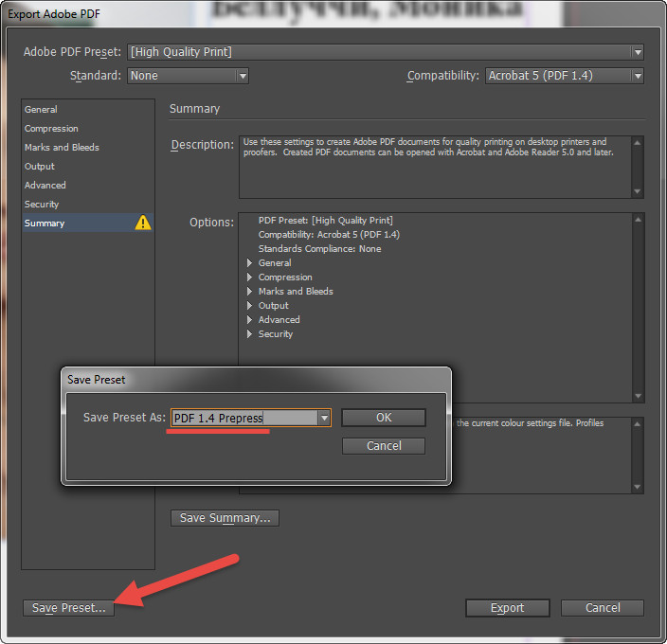Expand the Security options triangle
This screenshot has height=644, width=667.
250,333
